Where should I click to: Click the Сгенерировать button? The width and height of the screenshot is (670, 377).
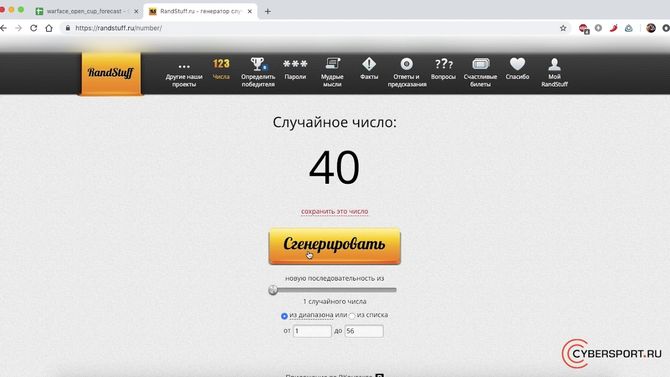(335, 246)
